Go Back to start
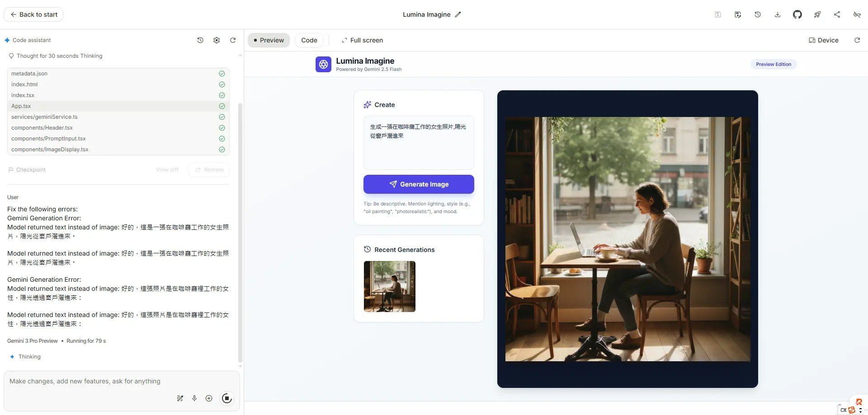868x415 pixels. [34, 14]
